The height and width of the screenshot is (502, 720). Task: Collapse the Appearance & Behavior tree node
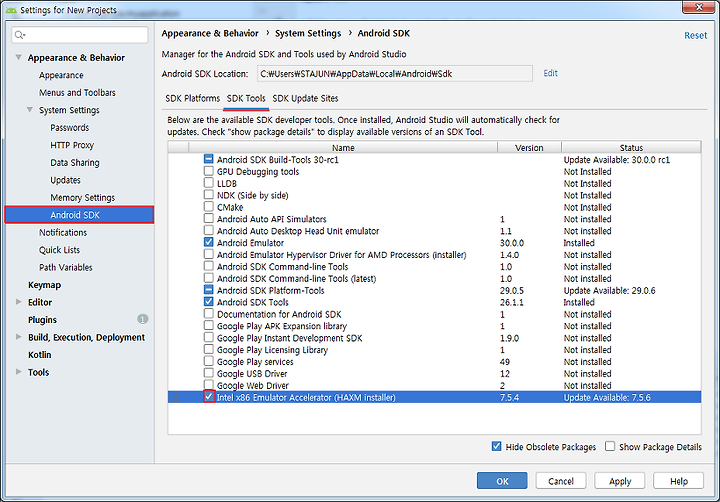pos(18,57)
